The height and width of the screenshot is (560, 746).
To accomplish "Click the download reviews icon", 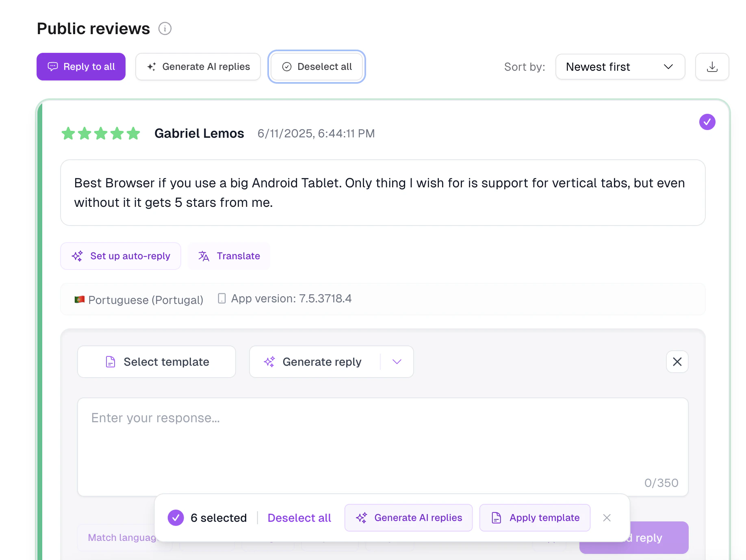I will click(x=712, y=67).
